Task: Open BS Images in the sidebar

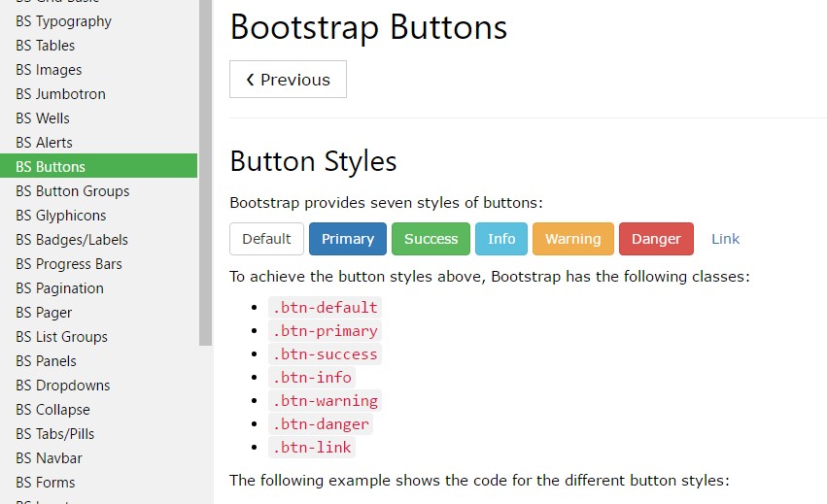Action: click(98, 70)
